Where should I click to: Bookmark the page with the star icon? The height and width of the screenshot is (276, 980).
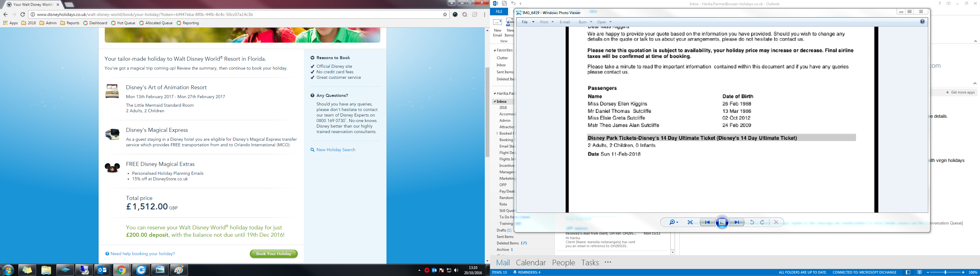pyautogui.click(x=445, y=14)
